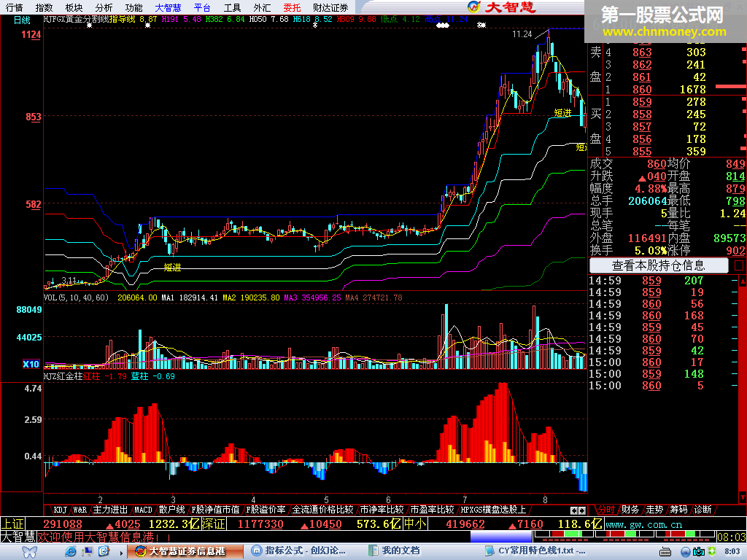Switch to the 走势 side panel tab
Image resolution: width=747 pixels, height=560 pixels.
[654, 510]
